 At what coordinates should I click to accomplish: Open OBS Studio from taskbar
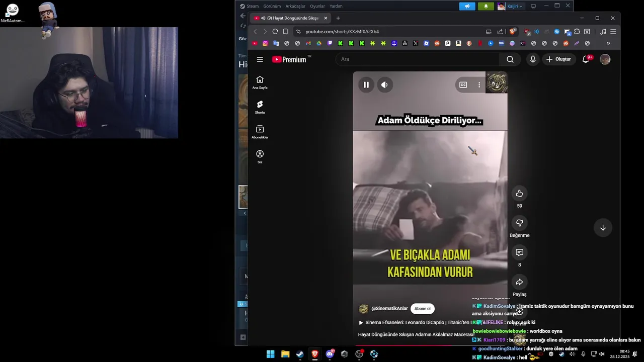click(x=359, y=354)
